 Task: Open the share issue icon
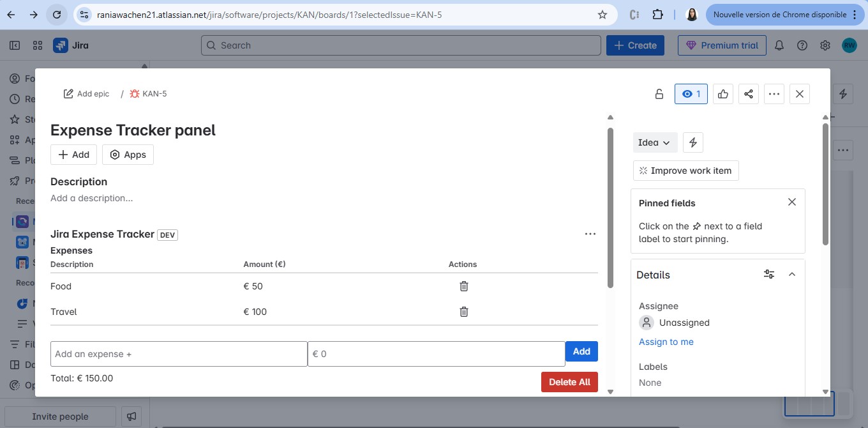click(749, 94)
